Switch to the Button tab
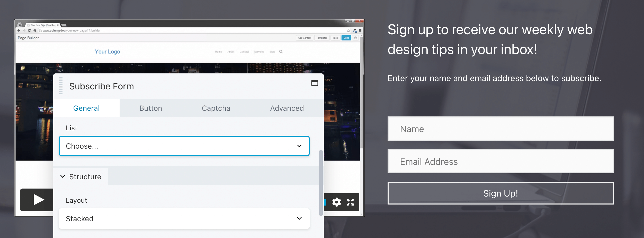The width and height of the screenshot is (644, 238). click(151, 108)
